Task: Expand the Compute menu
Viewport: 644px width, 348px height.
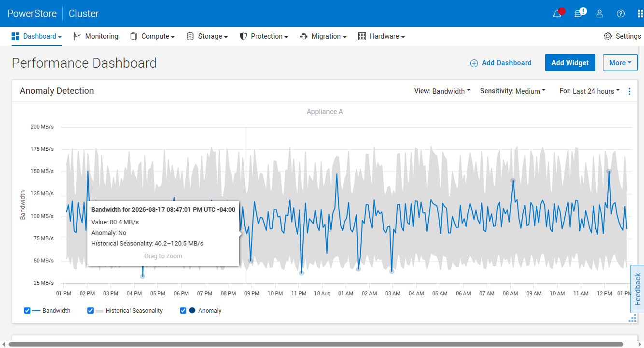Action: [153, 36]
